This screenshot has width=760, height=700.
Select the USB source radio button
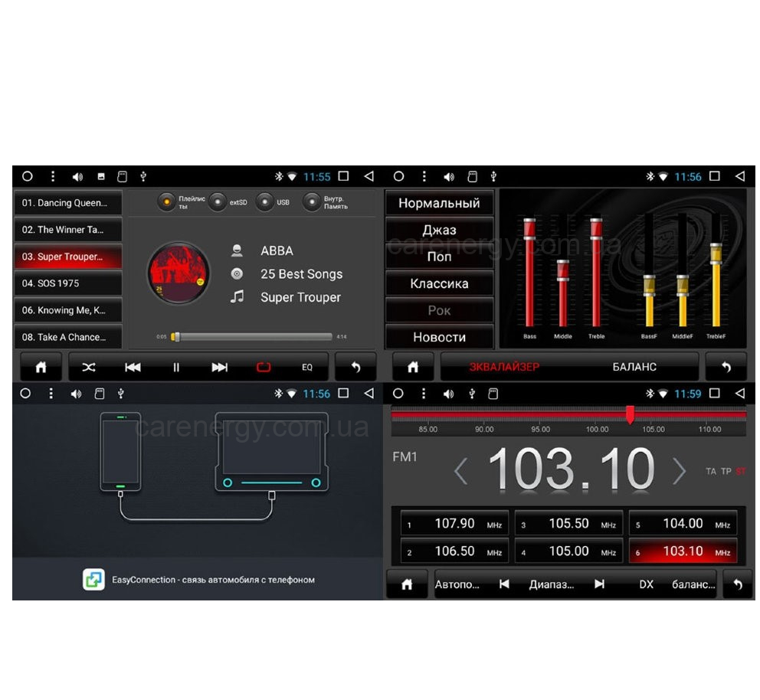(265, 202)
